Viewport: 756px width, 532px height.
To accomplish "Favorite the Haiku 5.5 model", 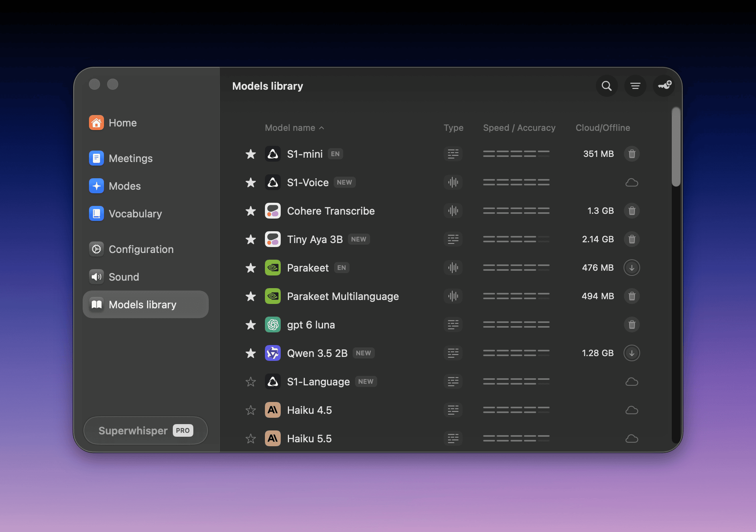I will coord(251,438).
